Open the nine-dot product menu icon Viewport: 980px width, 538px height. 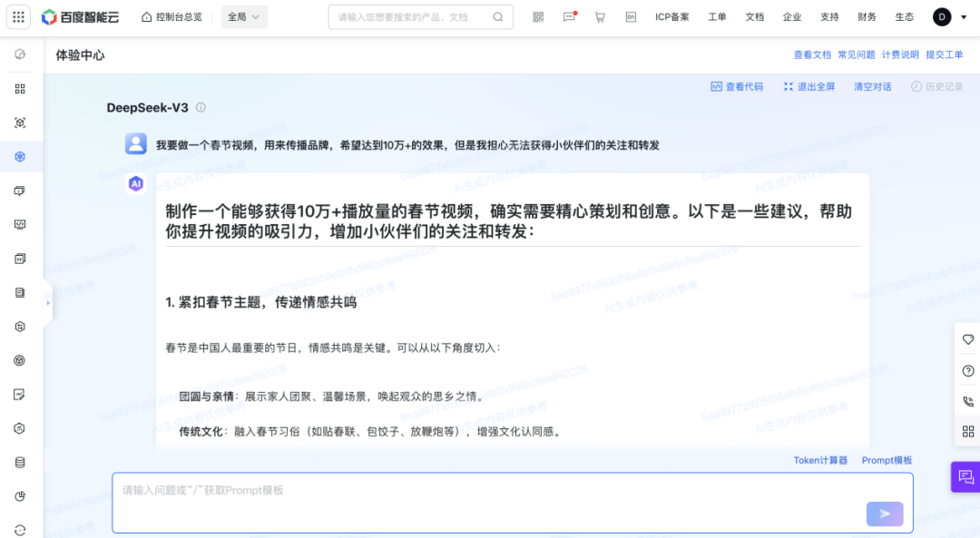[19, 17]
